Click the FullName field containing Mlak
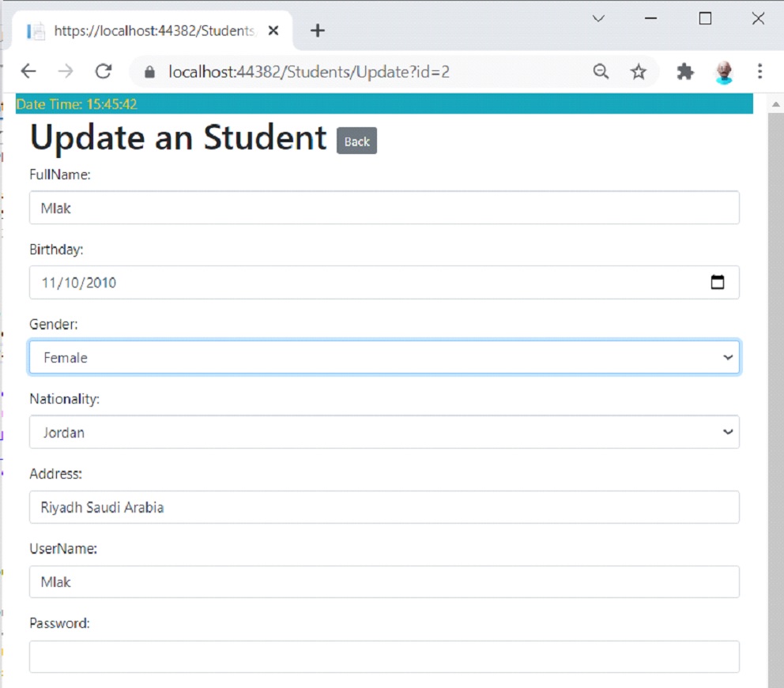The width and height of the screenshot is (784, 688). click(384, 208)
